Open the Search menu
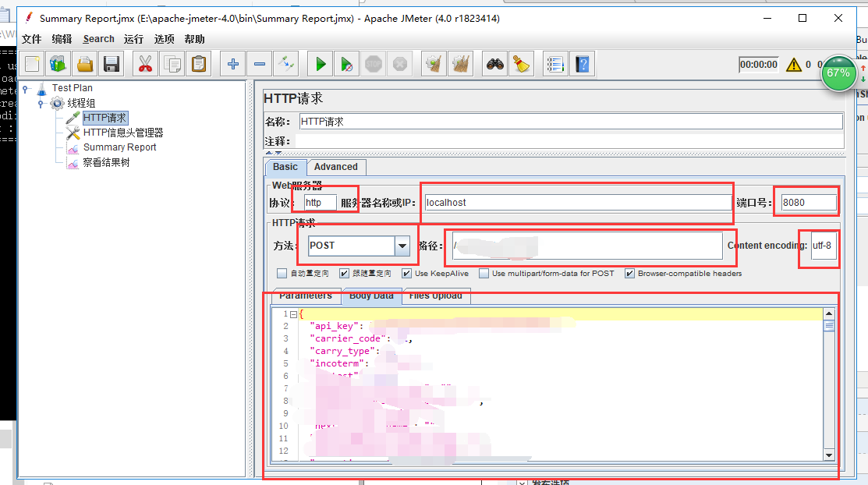 (98, 39)
